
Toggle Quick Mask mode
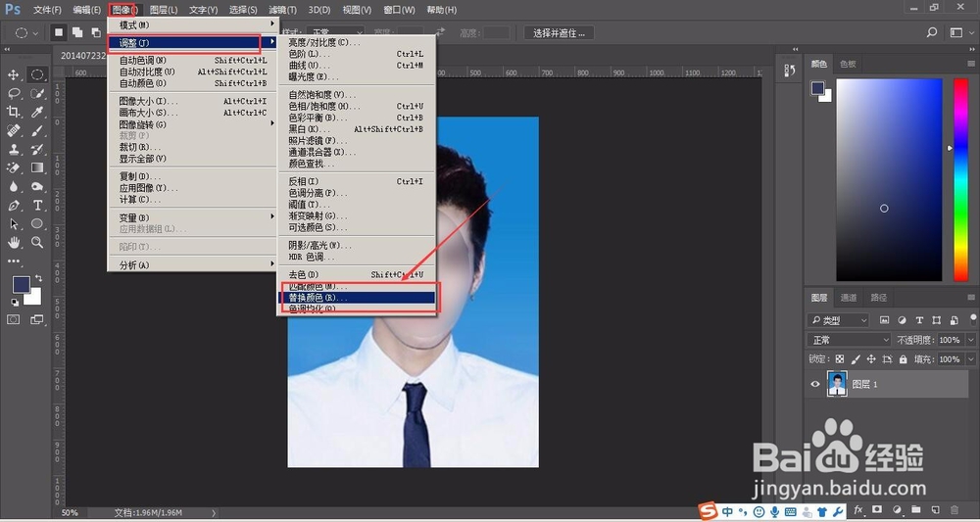coord(13,319)
